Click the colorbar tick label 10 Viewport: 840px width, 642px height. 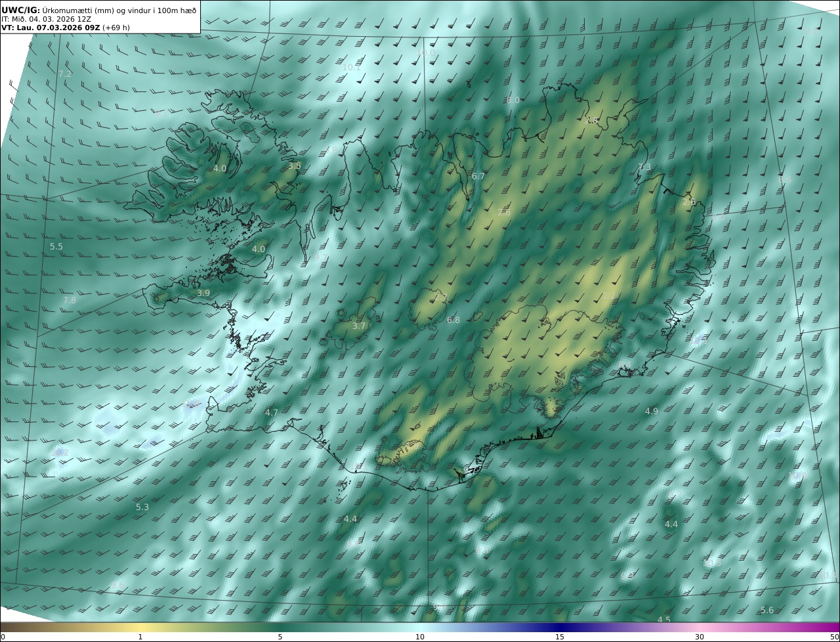pyautogui.click(x=420, y=637)
